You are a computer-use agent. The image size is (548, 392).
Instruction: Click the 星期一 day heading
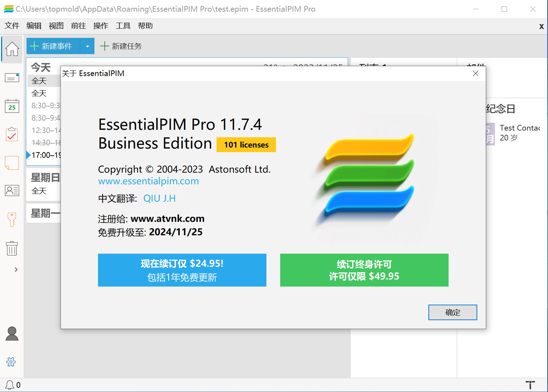click(x=45, y=213)
